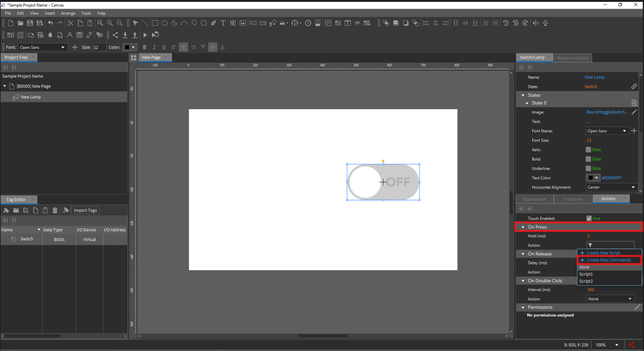Toggle the Italic checkbox in State 0
Image resolution: width=644 pixels, height=351 pixels.
point(588,150)
